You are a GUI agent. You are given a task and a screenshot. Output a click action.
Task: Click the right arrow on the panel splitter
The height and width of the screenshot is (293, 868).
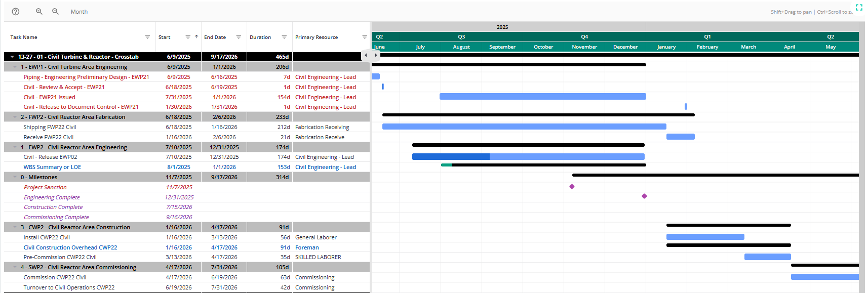[376, 55]
